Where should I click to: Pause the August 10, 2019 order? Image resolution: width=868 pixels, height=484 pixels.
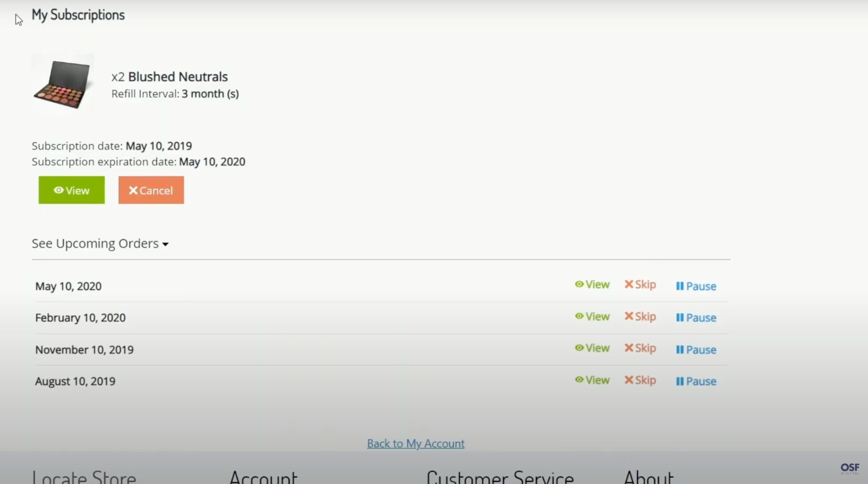[696, 381]
